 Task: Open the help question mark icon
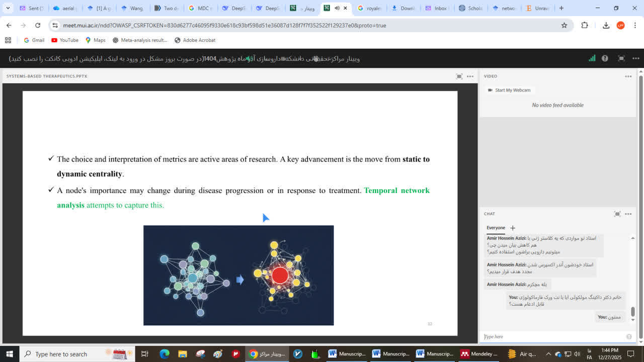point(605,58)
